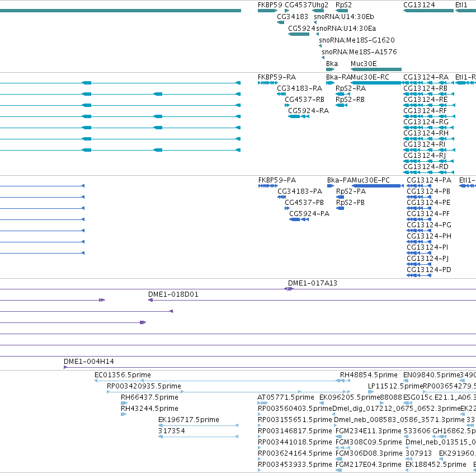Click the Bka gene label
This screenshot has height=473, width=476.
(332, 64)
